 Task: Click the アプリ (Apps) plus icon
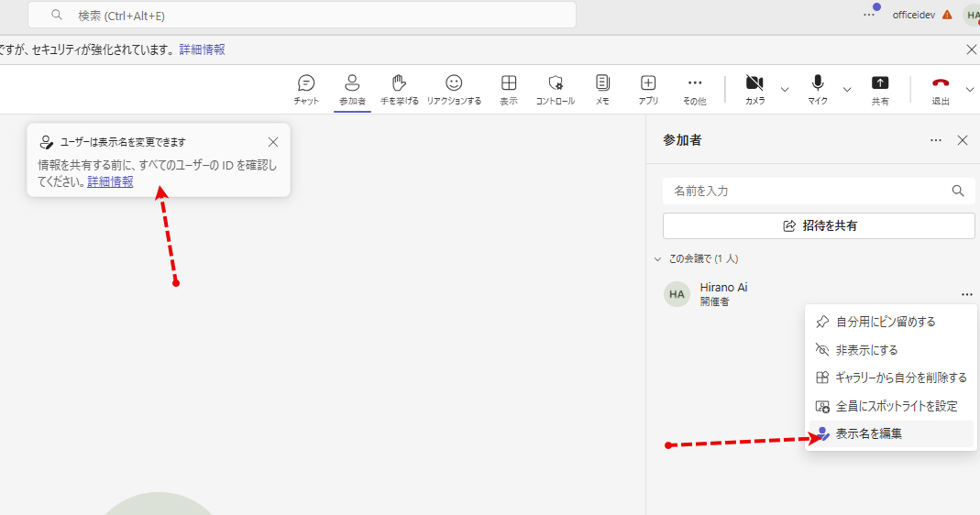(x=648, y=89)
